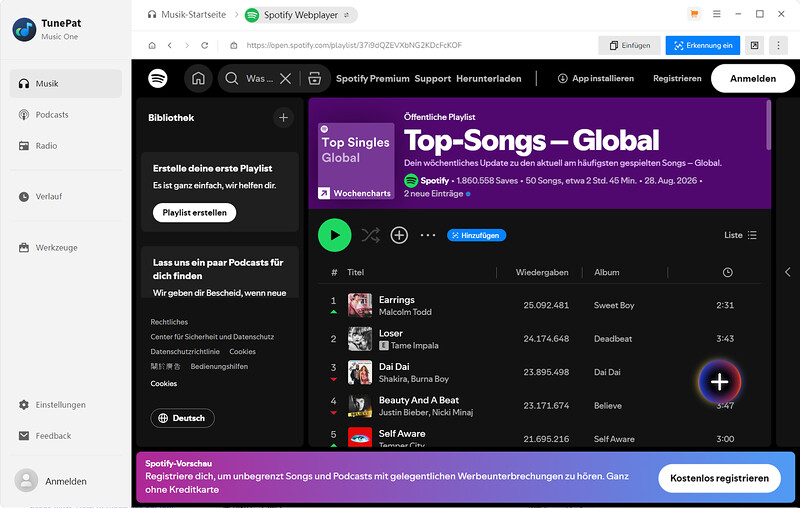Open the hamburger menu in title bar
This screenshot has height=508, width=800.
[717, 14]
